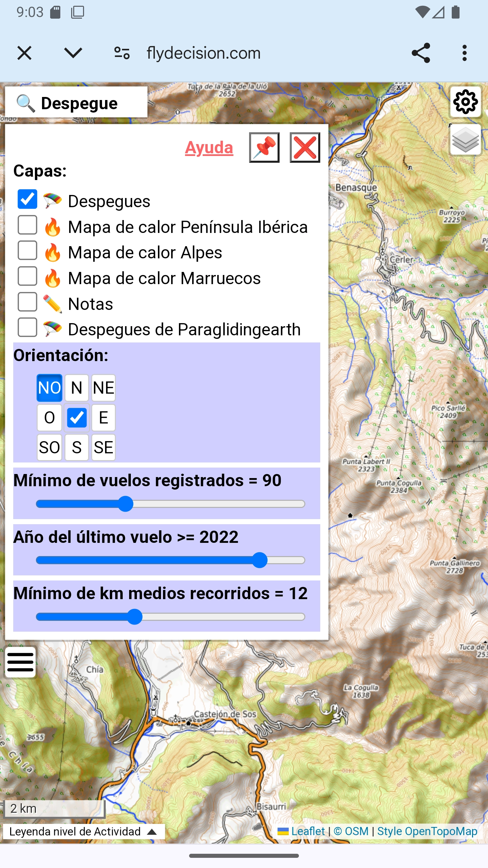Open the Ayuda help link
The width and height of the screenshot is (488, 868).
click(209, 147)
